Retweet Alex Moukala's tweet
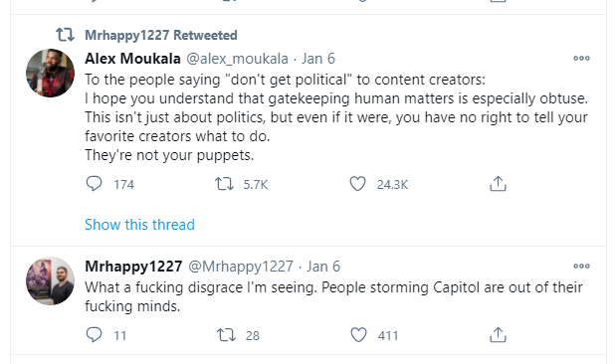Viewport: 616px width, 364px height. click(x=224, y=184)
